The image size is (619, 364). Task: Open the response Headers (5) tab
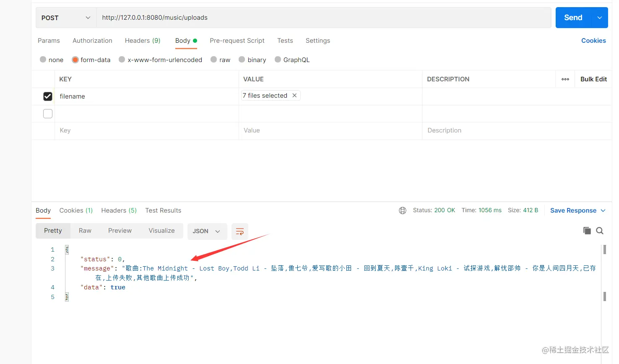tap(119, 211)
